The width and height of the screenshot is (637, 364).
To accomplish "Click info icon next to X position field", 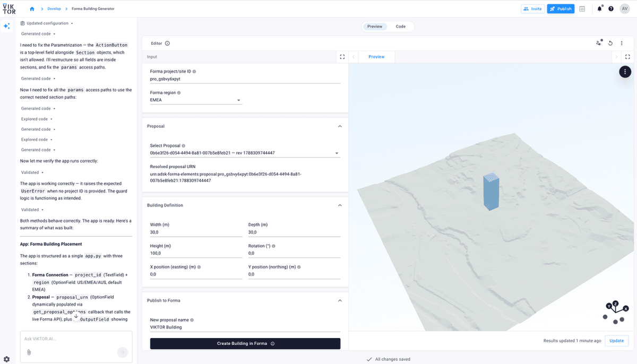I will pos(199,267).
